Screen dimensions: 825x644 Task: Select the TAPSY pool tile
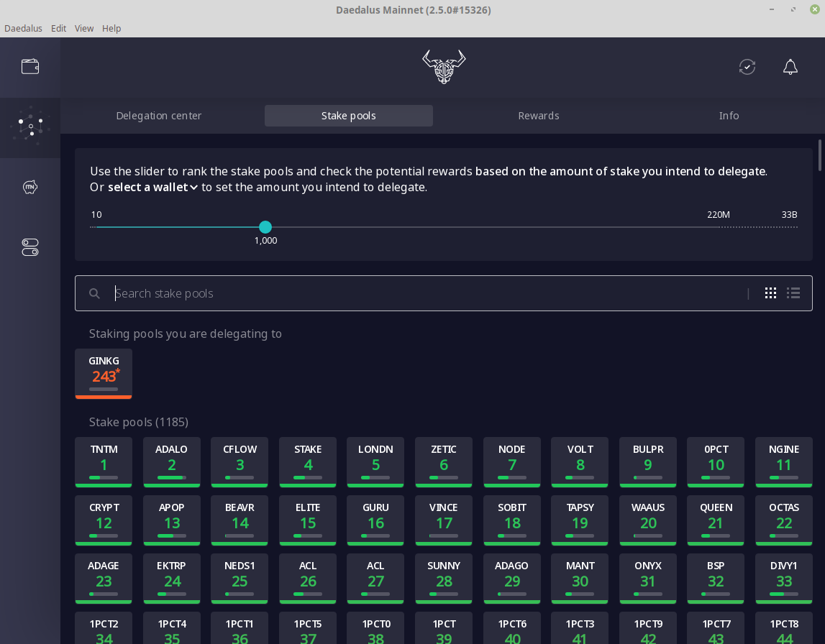580,520
